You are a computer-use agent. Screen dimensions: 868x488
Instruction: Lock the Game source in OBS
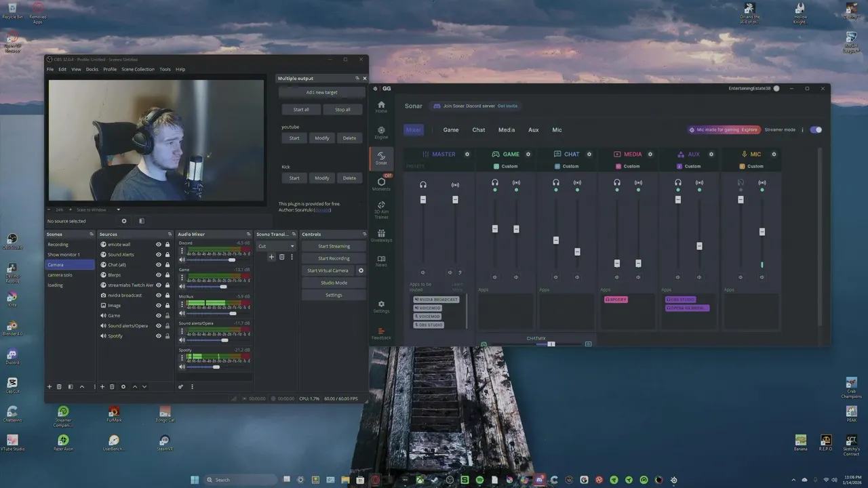167,315
